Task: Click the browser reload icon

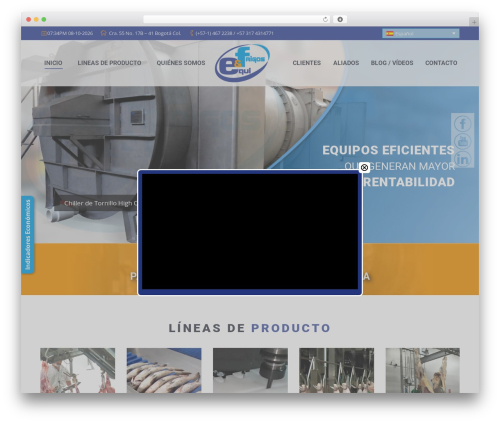Action: pos(325,20)
